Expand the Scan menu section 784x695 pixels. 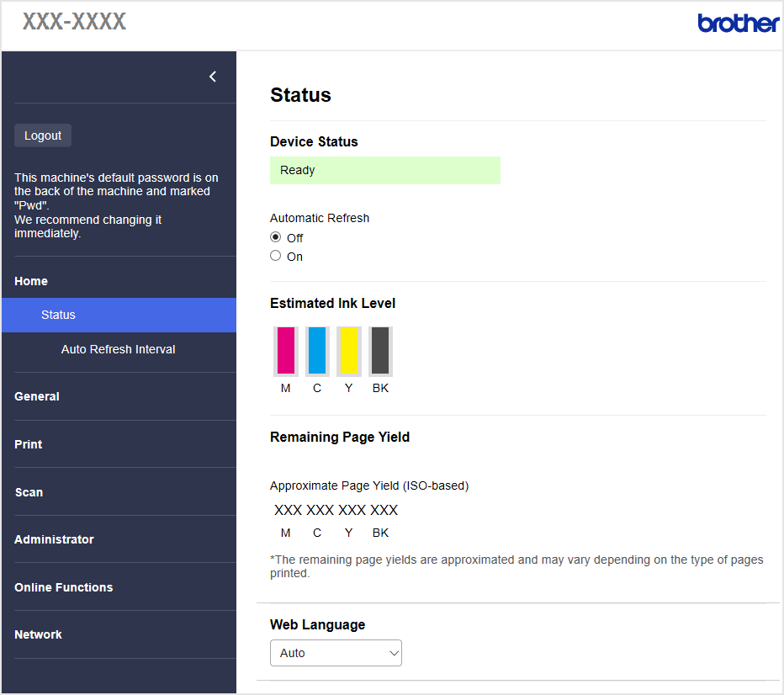pos(29,492)
